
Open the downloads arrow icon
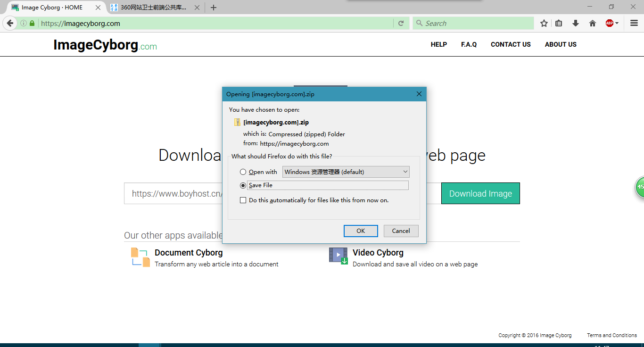(x=576, y=23)
